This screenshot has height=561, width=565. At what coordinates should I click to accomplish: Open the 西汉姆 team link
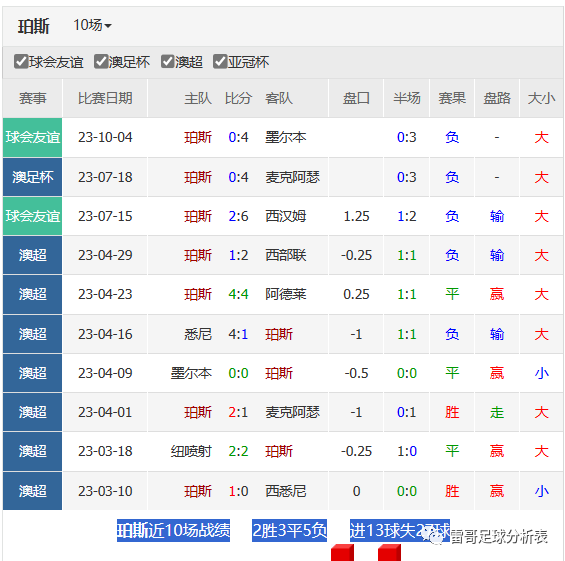pos(285,216)
